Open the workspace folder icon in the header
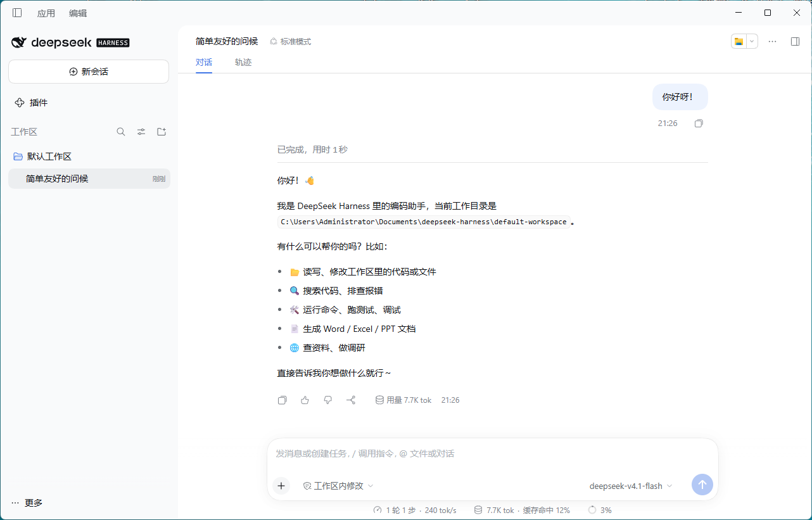The image size is (812, 520). coord(739,41)
